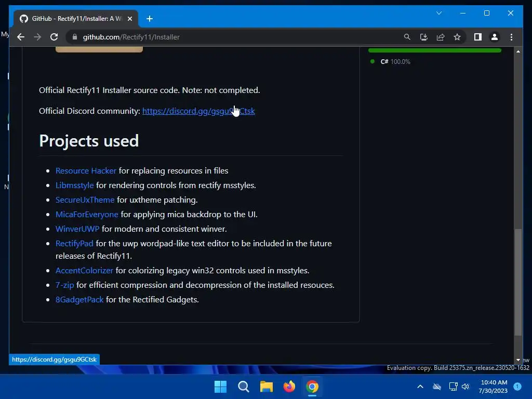Open Firefox from the taskbar
The height and width of the screenshot is (399, 532).
(x=289, y=387)
